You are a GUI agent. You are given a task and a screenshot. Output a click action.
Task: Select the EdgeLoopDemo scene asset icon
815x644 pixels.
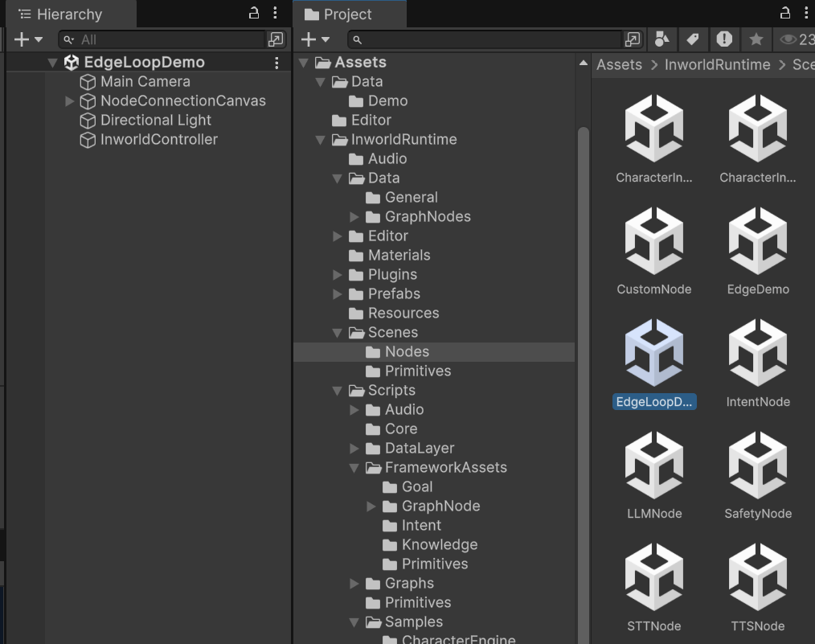tap(654, 353)
